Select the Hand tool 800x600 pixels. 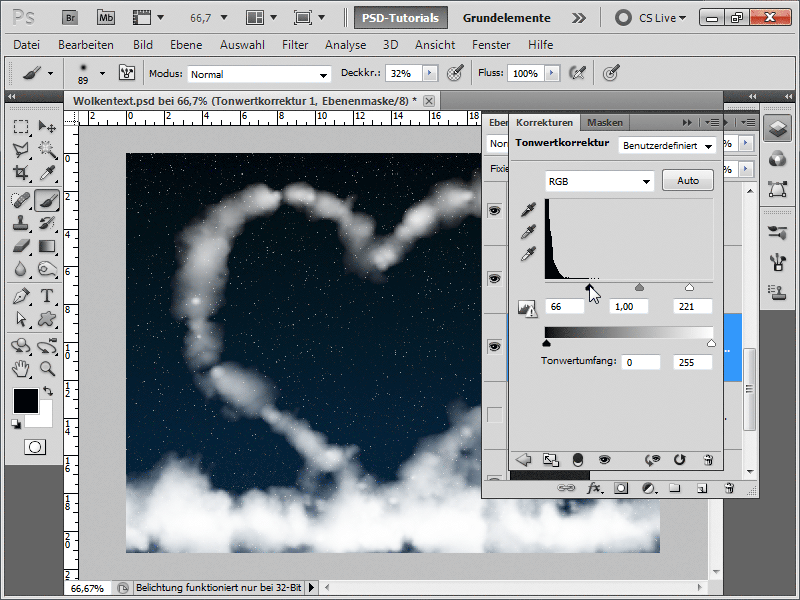(21, 368)
